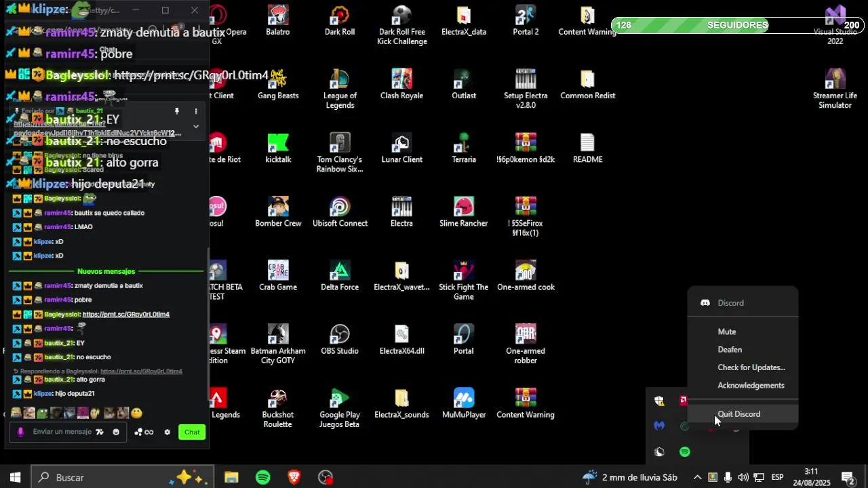Open the ElectraX64.dll file
868x488 pixels.
(x=401, y=340)
